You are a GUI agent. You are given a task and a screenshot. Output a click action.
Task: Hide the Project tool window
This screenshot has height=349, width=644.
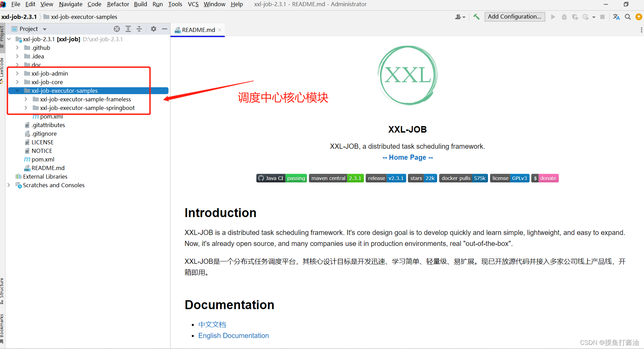click(165, 29)
